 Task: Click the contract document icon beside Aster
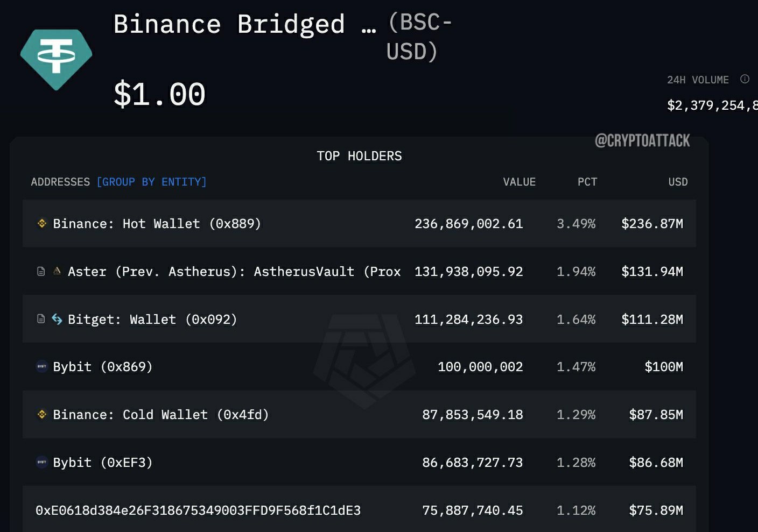coord(41,272)
